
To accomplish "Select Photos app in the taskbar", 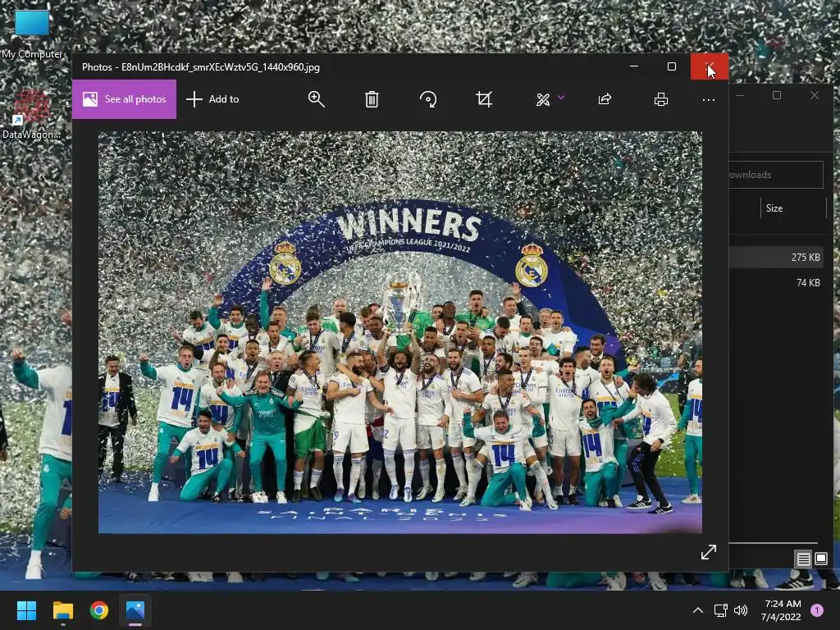I will click(135, 610).
